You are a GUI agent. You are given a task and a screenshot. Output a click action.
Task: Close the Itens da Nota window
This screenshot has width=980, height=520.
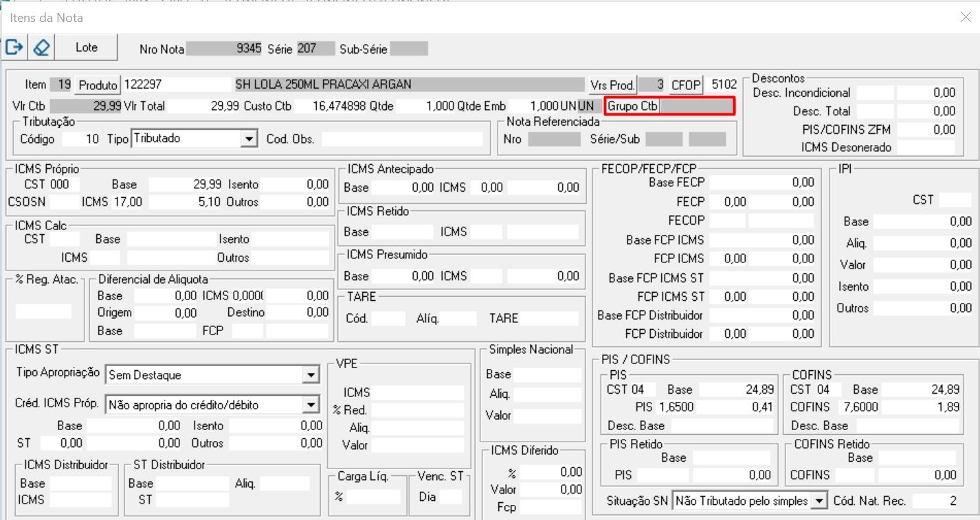(966, 17)
